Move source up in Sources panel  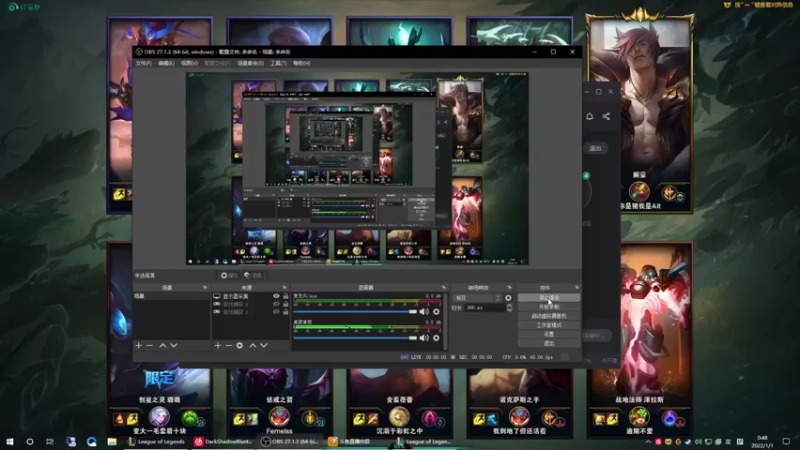coord(253,345)
